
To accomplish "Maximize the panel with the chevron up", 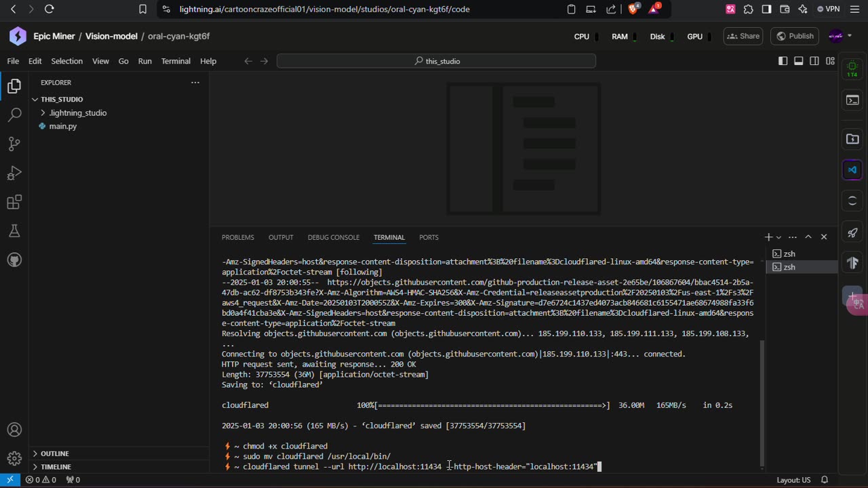I will [x=808, y=237].
